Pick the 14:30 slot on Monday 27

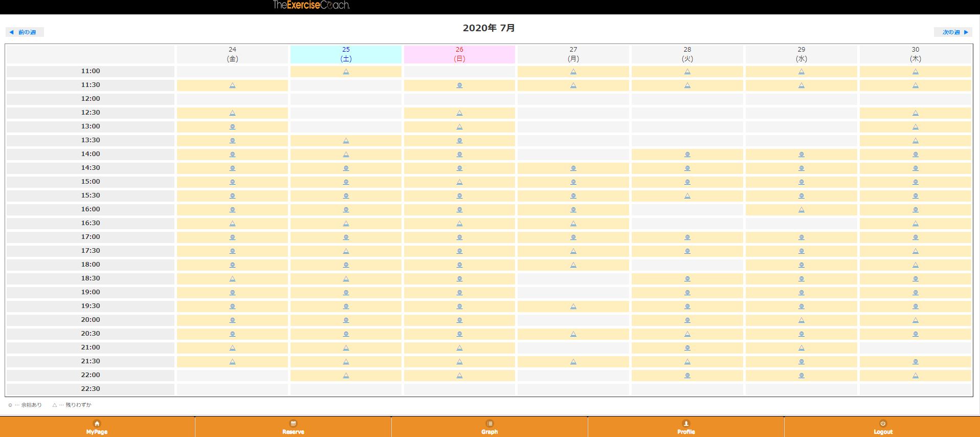pyautogui.click(x=573, y=168)
